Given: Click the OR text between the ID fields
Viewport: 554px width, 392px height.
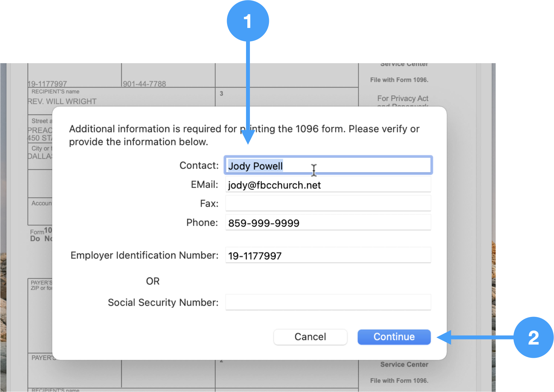Looking at the screenshot, I should click(x=153, y=281).
